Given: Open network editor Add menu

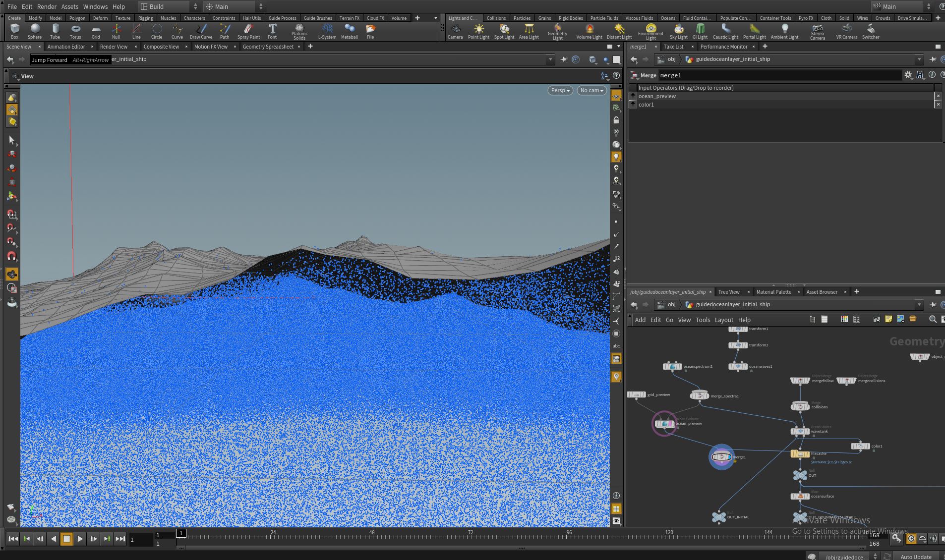Looking at the screenshot, I should [640, 320].
